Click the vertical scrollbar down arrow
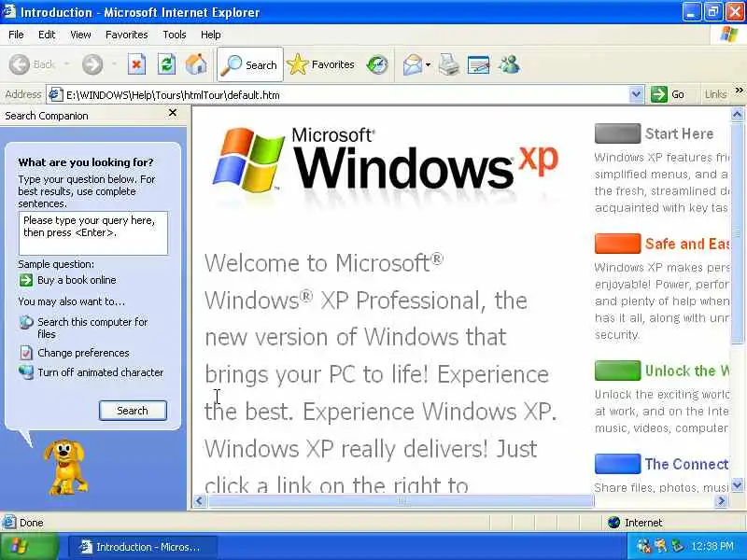Viewport: 747px width, 560px height. 737,485
